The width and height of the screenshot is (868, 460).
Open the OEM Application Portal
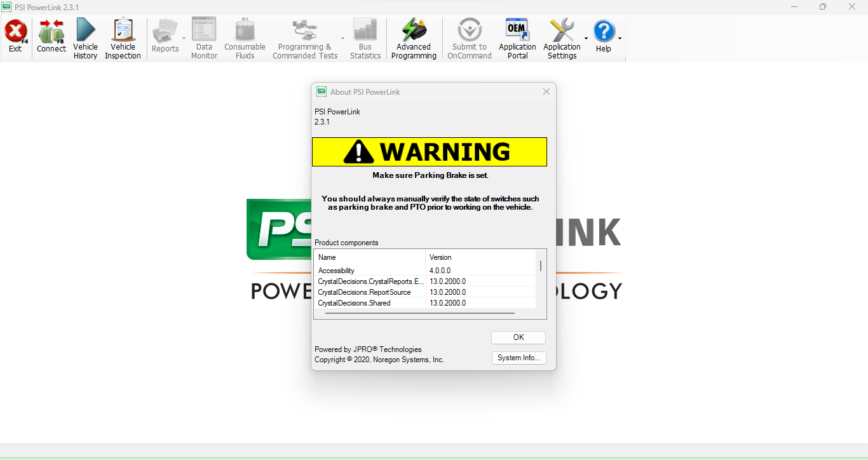point(517,39)
